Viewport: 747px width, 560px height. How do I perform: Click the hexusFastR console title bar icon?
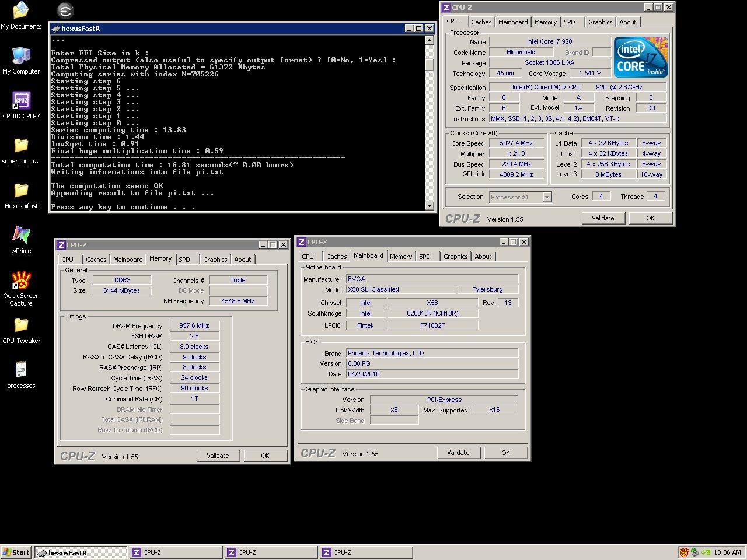[x=55, y=29]
